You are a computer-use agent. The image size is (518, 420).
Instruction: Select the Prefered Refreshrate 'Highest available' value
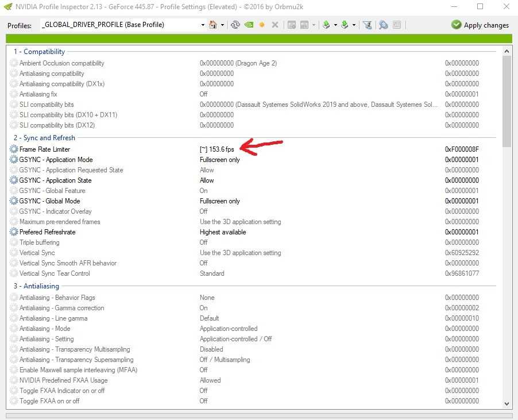point(222,232)
